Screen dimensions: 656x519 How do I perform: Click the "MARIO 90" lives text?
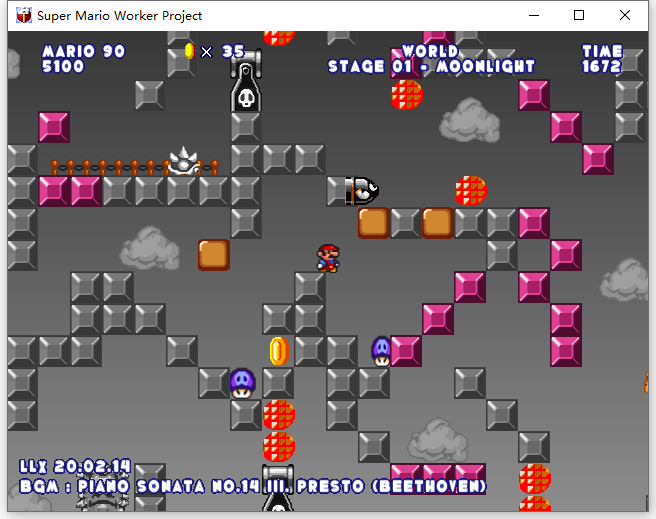click(x=83, y=51)
